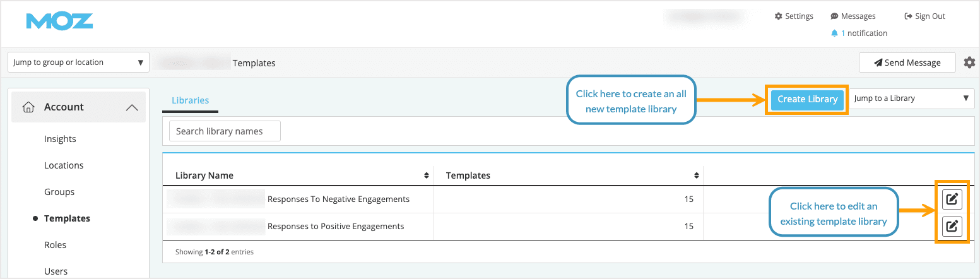Click the Moz logo
Screen dimensions: 980x279
coord(59,21)
